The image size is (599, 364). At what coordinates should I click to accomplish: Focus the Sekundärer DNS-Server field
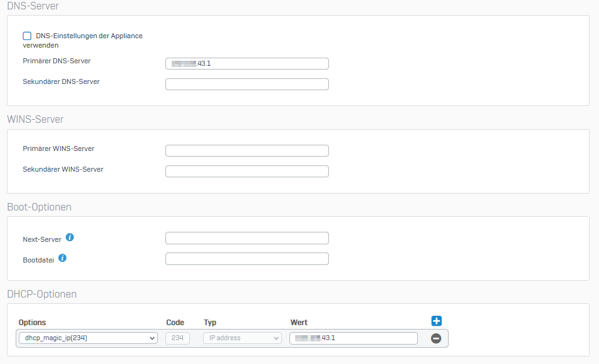tap(247, 84)
